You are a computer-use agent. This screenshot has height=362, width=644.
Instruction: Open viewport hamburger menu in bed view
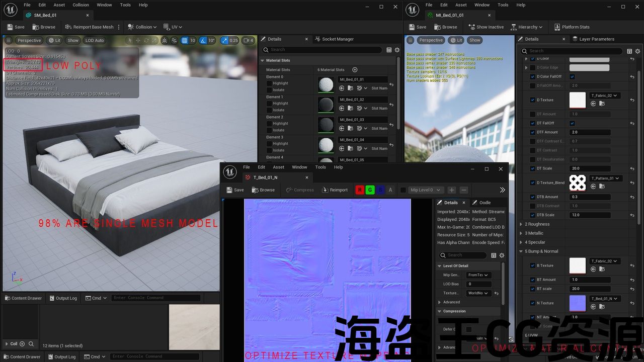click(x=8, y=40)
